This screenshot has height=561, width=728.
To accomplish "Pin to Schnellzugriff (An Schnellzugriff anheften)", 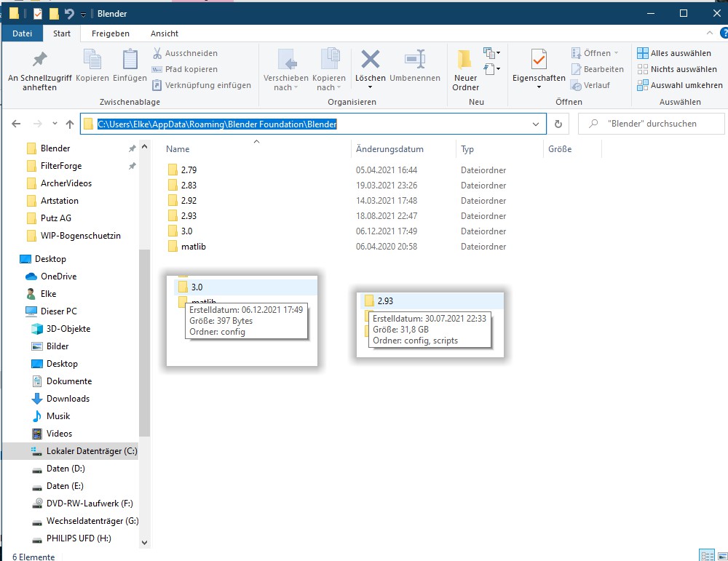I will pos(39,70).
